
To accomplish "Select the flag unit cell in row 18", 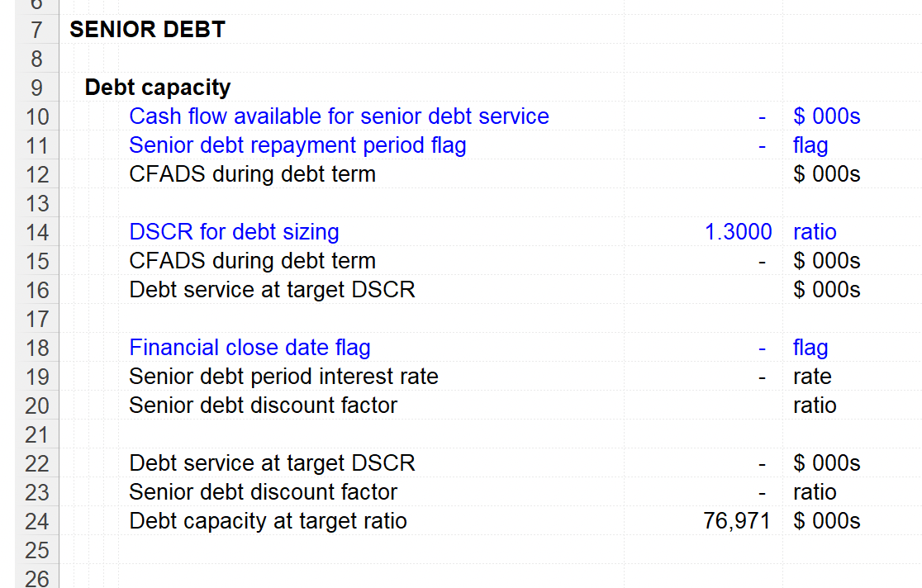I will pos(810,348).
